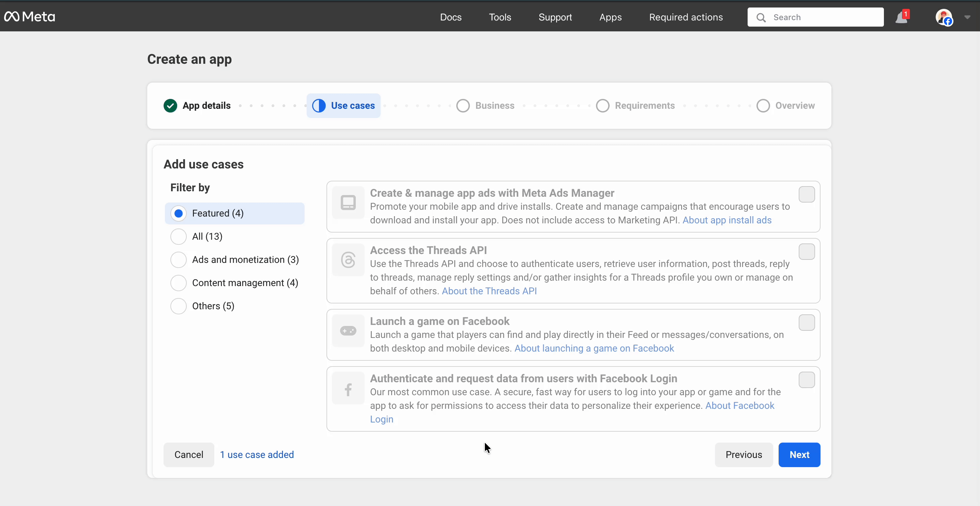Expand the account dropdown arrow
Screen dimensions: 980x506
(x=967, y=17)
